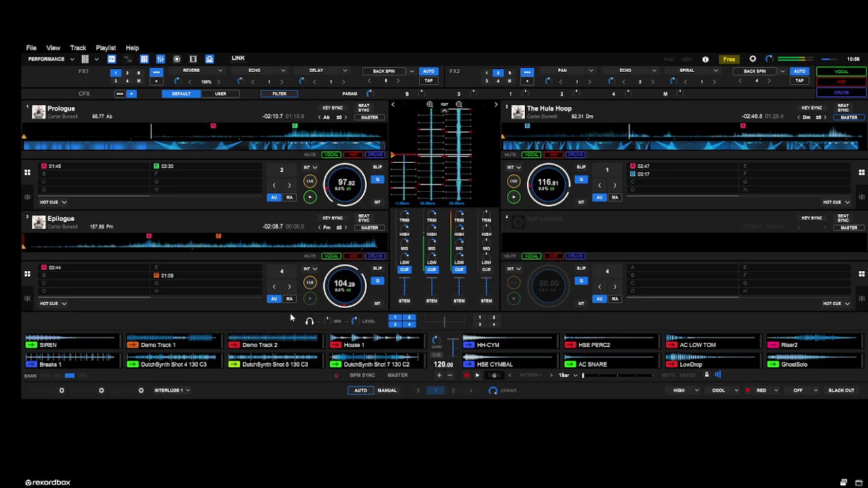Click hot cue A 01:45 on Prologue
Image resolution: width=868 pixels, height=488 pixels.
tap(95, 166)
